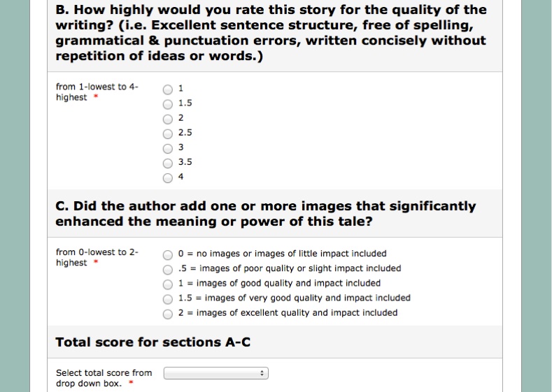The image size is (552, 392).
Task: Choose the 1.5 writing quality rating
Action: click(x=168, y=104)
